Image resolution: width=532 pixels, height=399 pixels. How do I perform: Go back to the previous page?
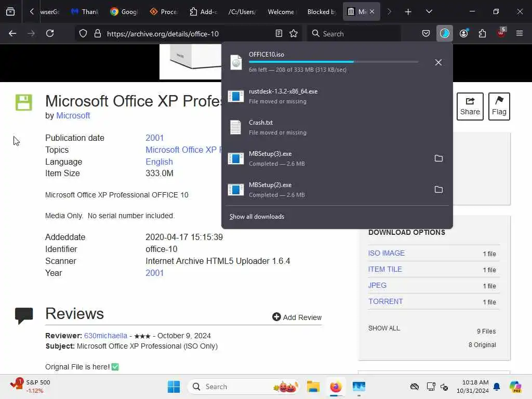[12, 34]
